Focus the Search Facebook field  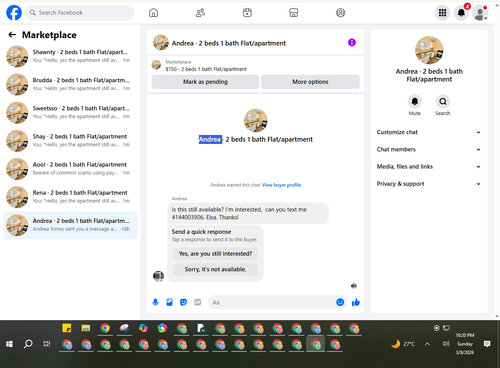pyautogui.click(x=80, y=13)
